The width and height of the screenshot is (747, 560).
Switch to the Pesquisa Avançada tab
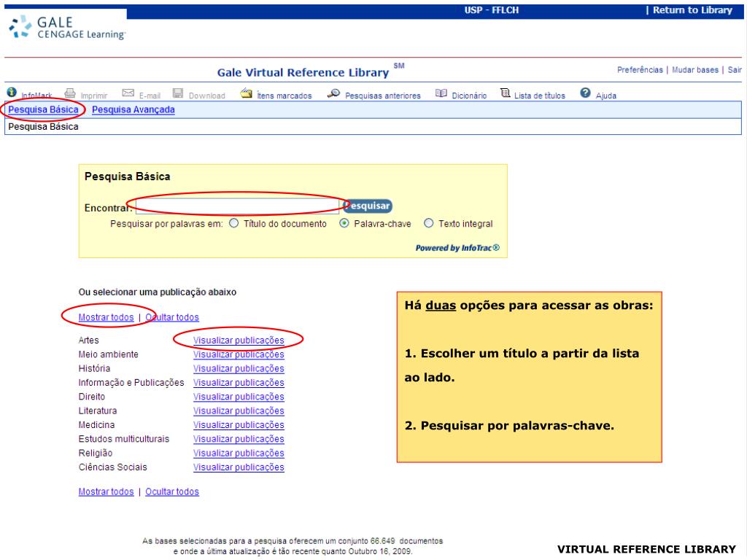coord(133,109)
